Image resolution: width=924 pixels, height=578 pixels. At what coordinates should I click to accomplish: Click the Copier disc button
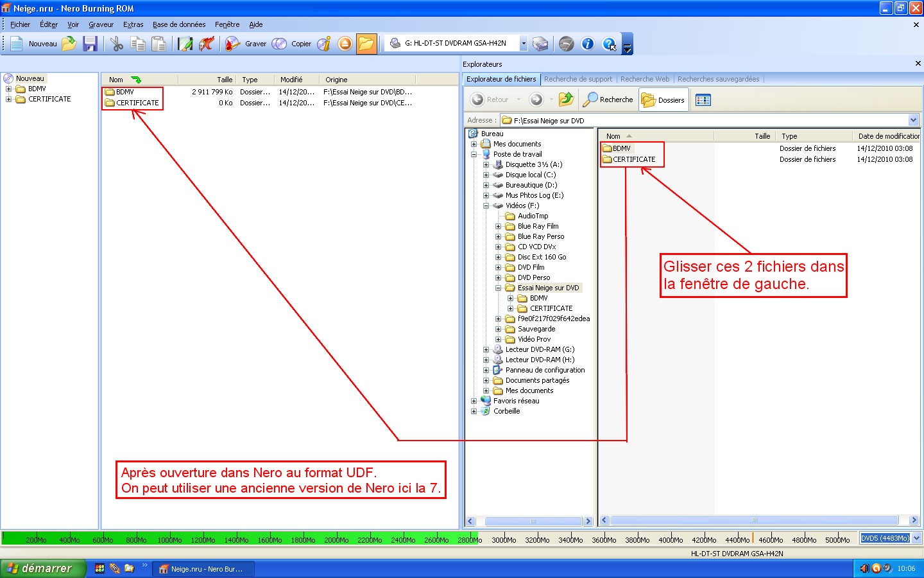point(292,44)
